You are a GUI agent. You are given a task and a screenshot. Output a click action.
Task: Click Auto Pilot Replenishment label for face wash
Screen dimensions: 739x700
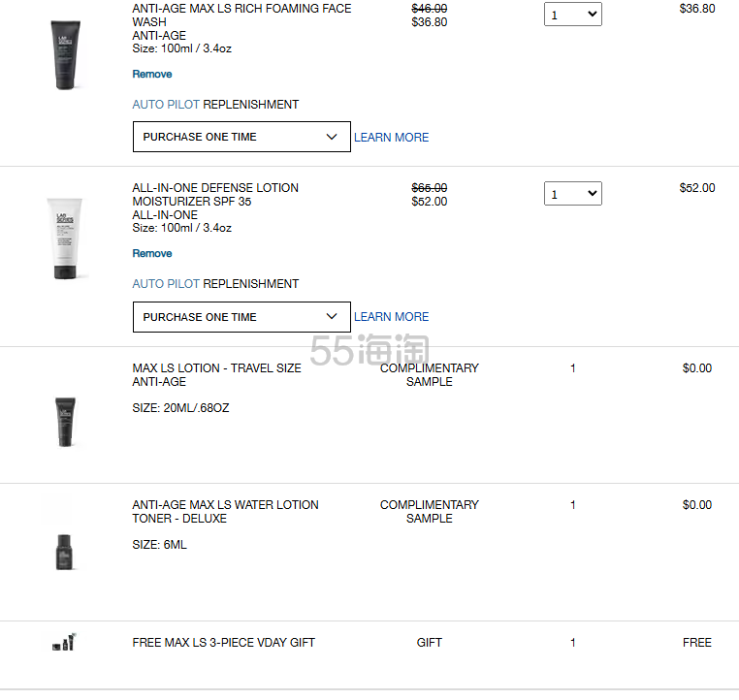(215, 105)
